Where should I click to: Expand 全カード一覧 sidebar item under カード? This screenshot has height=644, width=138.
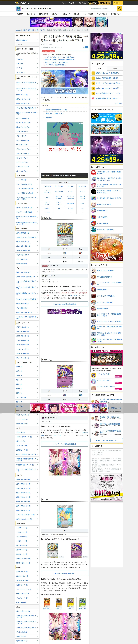pos(27,432)
